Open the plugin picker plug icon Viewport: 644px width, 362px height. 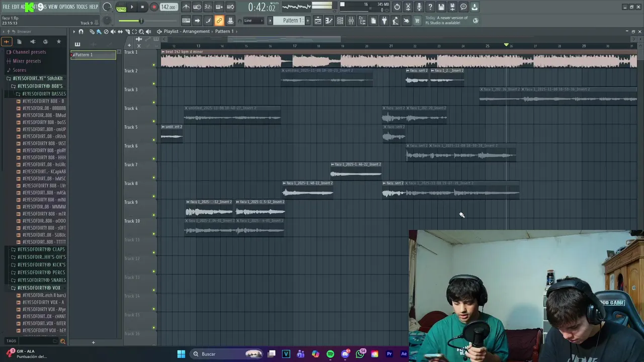(x=384, y=21)
